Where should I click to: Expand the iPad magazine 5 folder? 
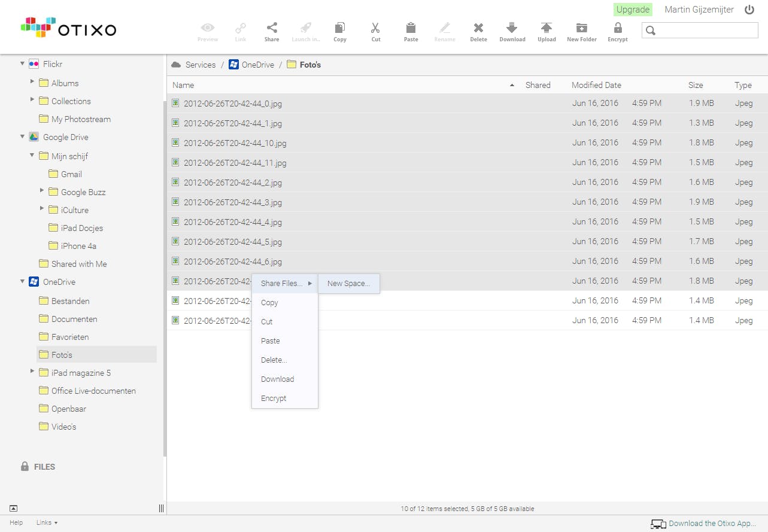(32, 372)
